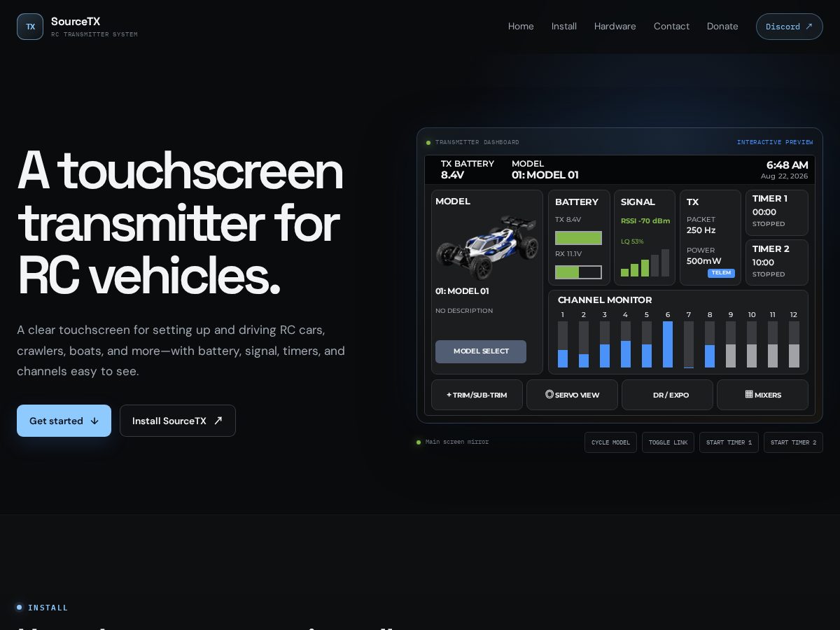Image resolution: width=840 pixels, height=630 pixels.
Task: Open the Discord link button
Action: tap(790, 27)
